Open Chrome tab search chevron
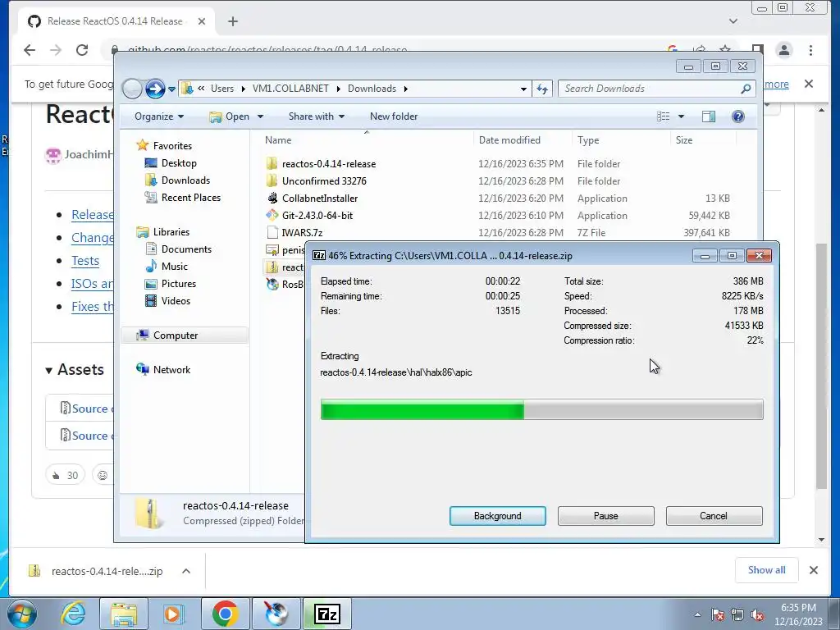The image size is (840, 630). coord(733,21)
